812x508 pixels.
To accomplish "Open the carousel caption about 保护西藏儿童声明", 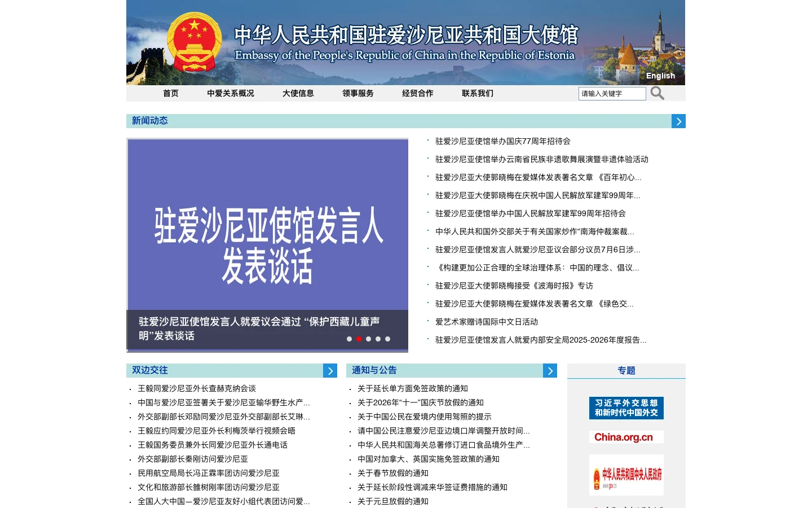I will pos(259,329).
